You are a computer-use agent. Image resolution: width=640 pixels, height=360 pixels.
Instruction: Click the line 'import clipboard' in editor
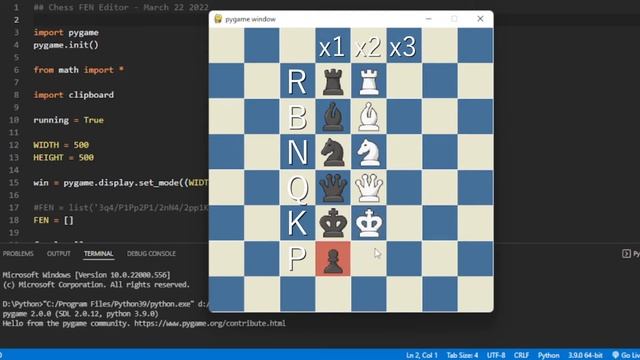click(x=73, y=95)
